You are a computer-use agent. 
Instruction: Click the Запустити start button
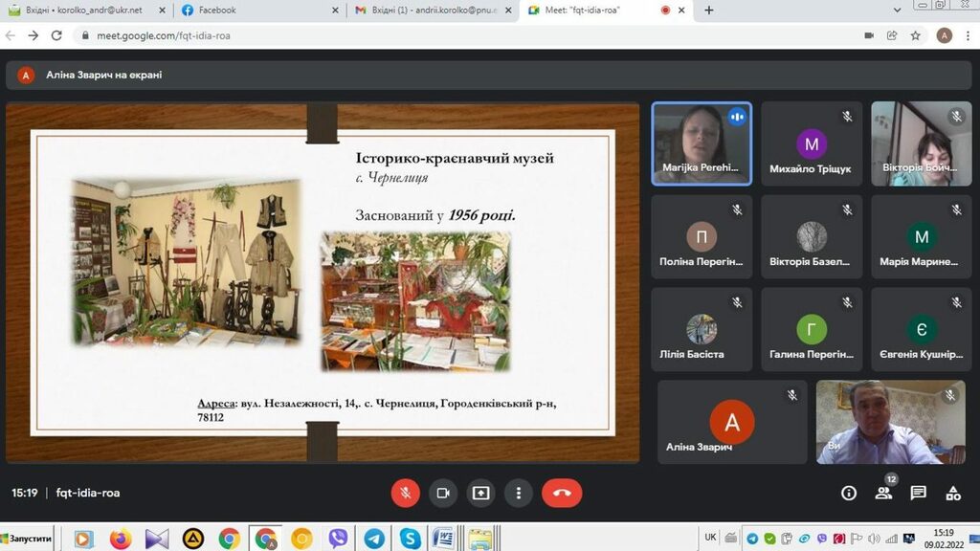[x=28, y=539]
